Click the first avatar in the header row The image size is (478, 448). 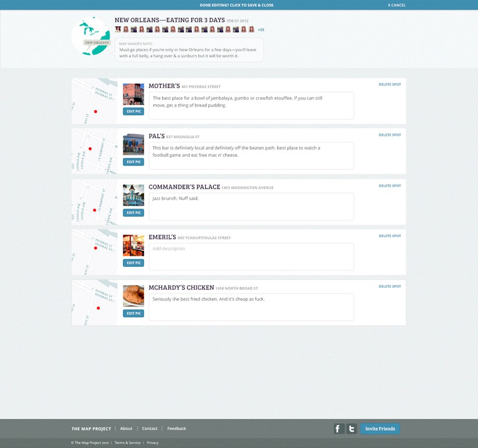[118, 29]
